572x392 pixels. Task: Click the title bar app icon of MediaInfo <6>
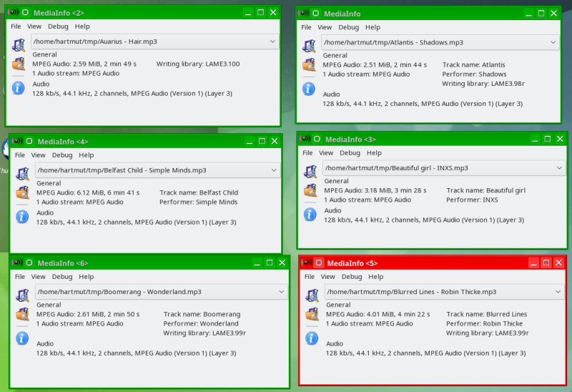tap(17, 263)
